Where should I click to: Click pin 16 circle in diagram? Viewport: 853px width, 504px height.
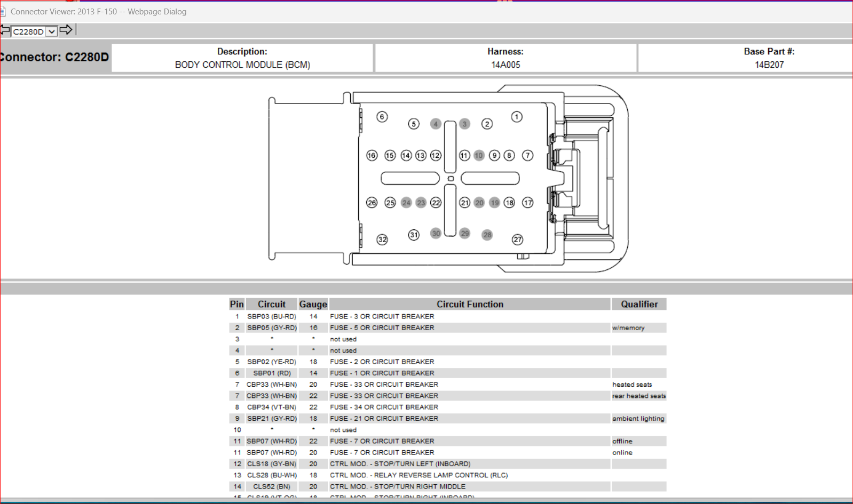tap(372, 155)
